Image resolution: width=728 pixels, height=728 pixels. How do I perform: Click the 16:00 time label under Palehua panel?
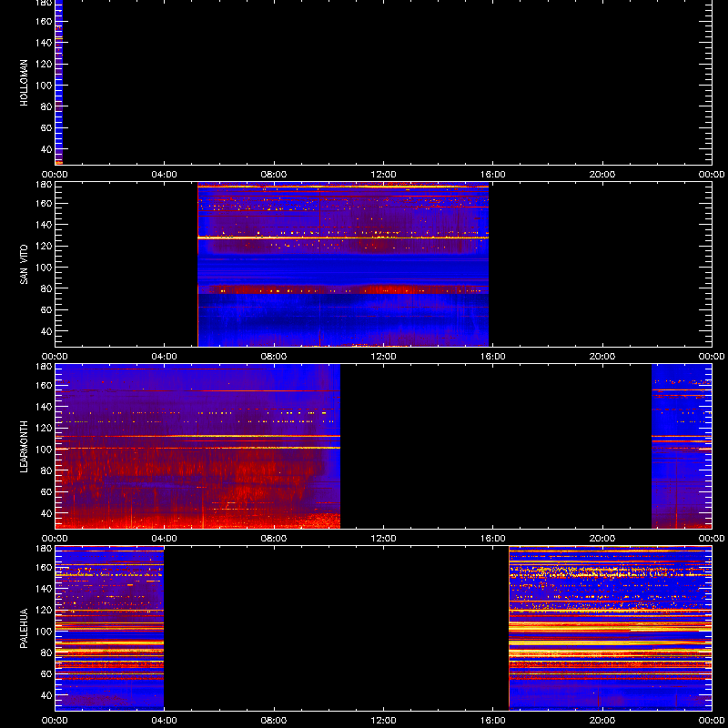click(493, 721)
